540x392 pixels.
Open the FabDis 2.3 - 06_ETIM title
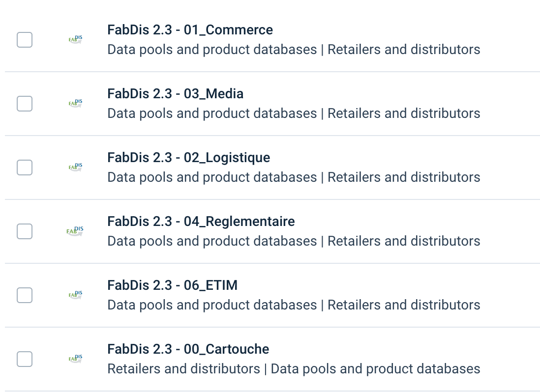pyautogui.click(x=172, y=285)
